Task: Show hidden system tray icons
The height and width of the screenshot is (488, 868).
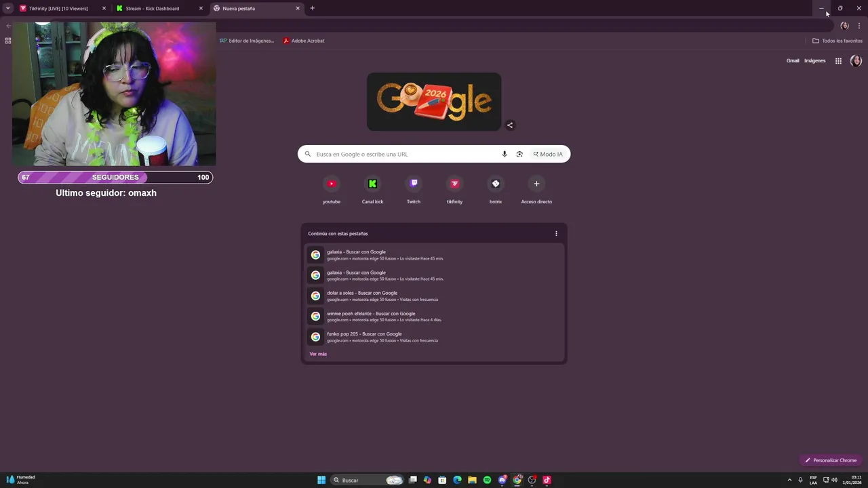Action: pos(789,480)
